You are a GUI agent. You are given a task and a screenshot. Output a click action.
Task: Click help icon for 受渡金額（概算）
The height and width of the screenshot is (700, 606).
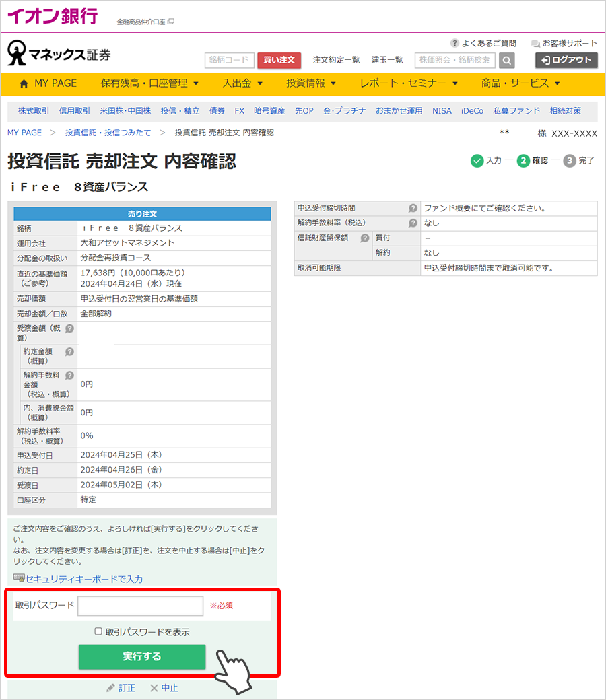pos(69,328)
